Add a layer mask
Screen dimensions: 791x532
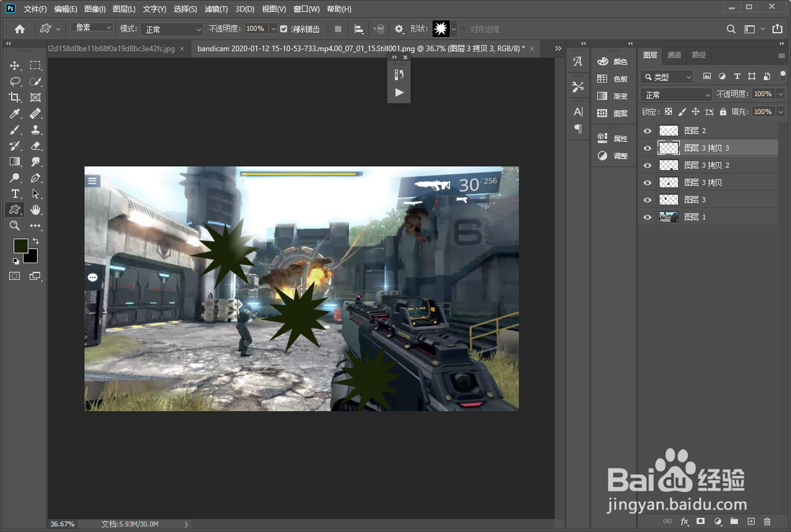coord(700,522)
